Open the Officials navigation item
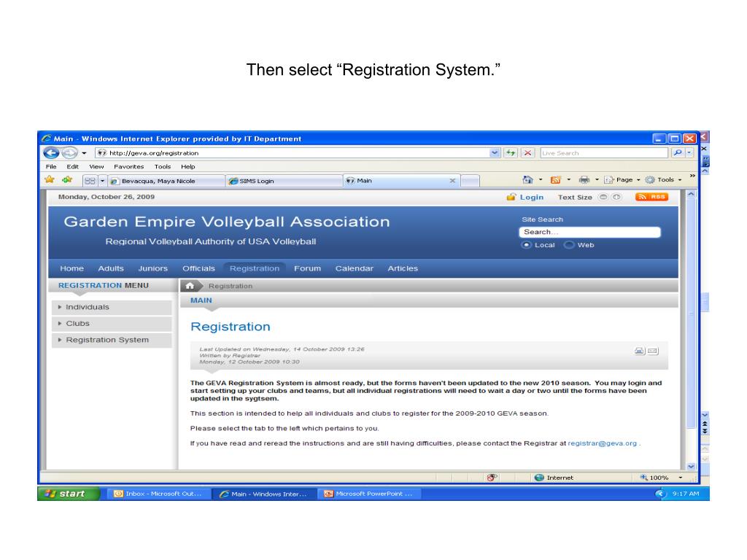Viewport: 747px width, 560px height. point(198,268)
